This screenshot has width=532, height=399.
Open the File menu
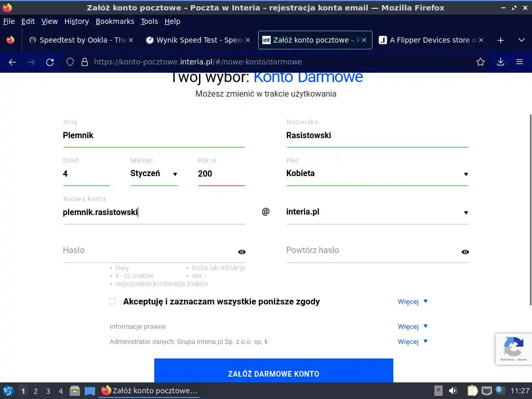[x=9, y=21]
